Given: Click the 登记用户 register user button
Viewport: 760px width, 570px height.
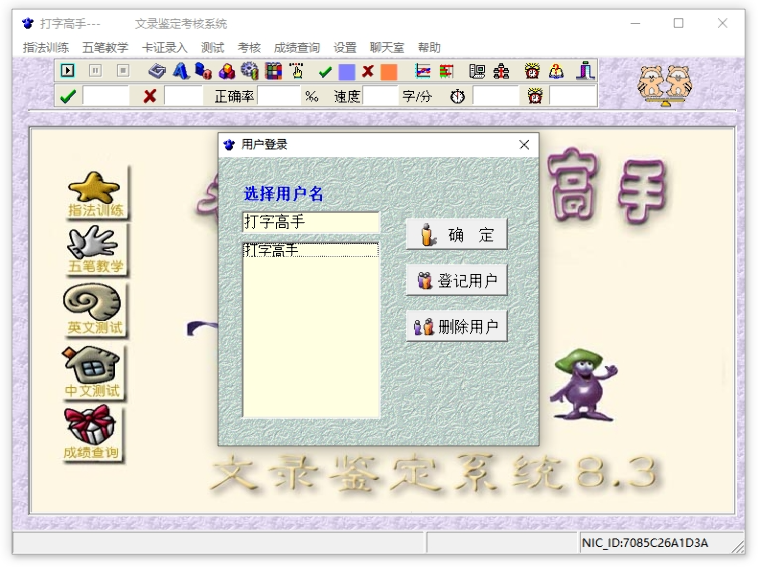Looking at the screenshot, I should pos(456,280).
